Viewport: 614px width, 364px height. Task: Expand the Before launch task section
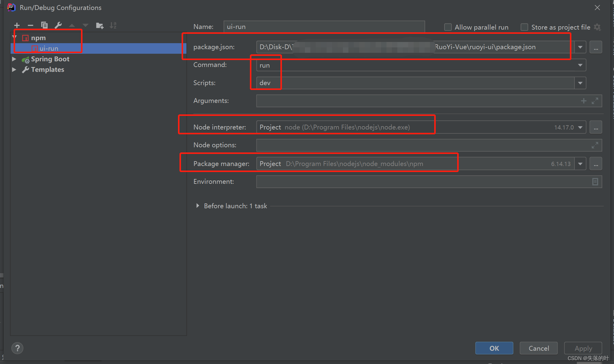pyautogui.click(x=198, y=206)
